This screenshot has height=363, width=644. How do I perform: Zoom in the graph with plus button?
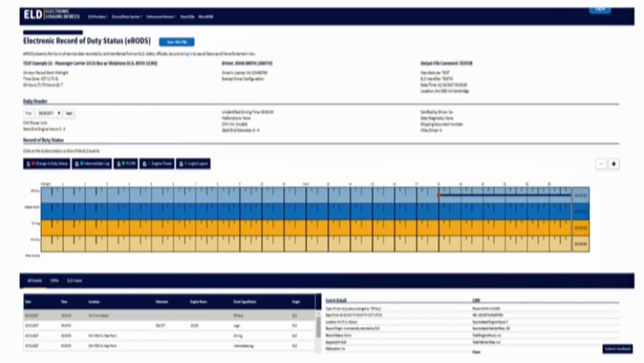614,164
